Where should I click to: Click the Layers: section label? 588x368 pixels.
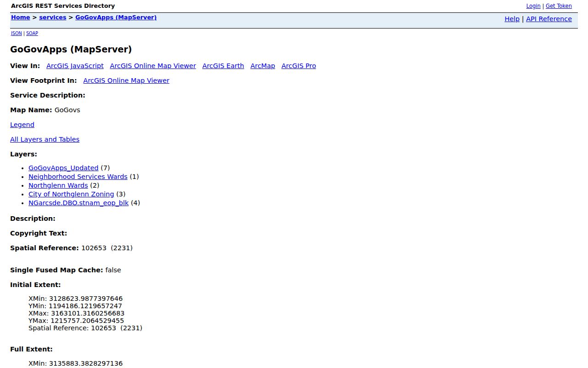point(23,154)
